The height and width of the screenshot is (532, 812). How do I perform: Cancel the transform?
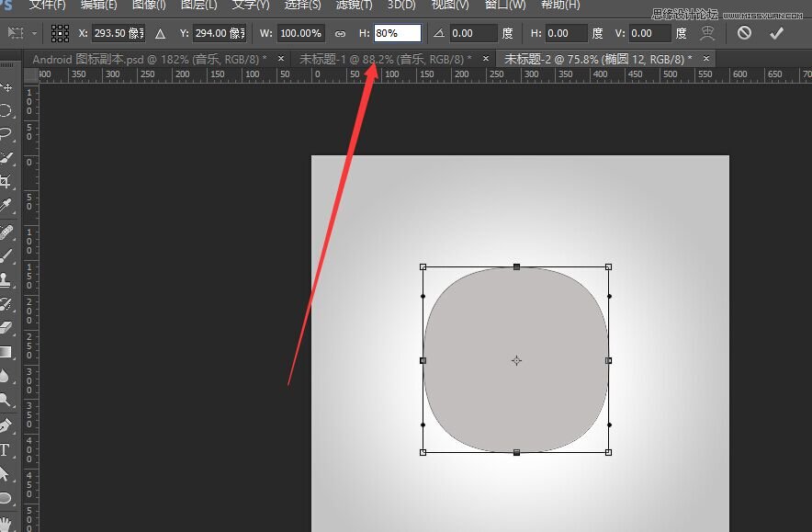[744, 33]
